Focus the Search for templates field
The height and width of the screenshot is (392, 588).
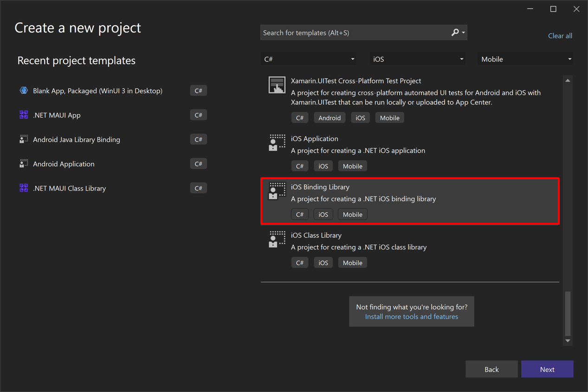(355, 33)
